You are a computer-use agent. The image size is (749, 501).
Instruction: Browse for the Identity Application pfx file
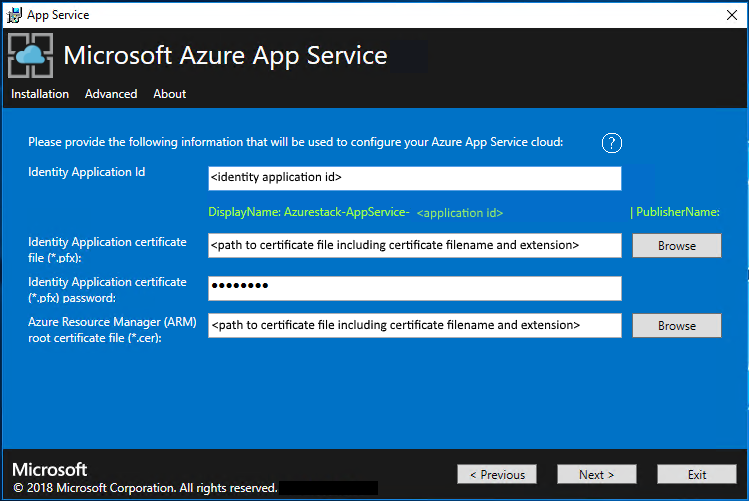677,245
